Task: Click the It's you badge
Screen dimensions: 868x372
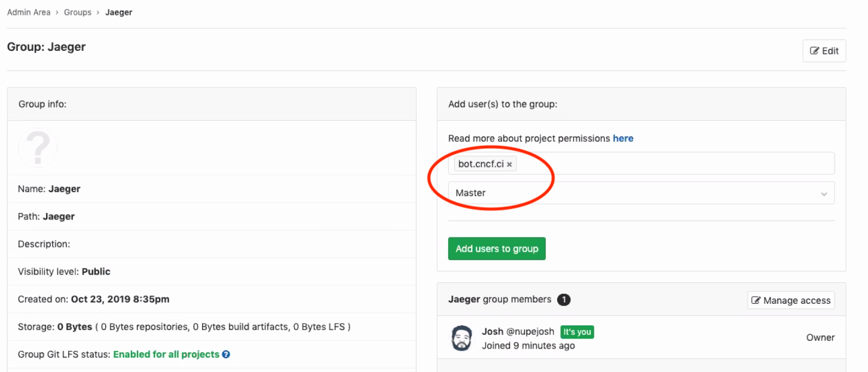Action: (x=577, y=332)
